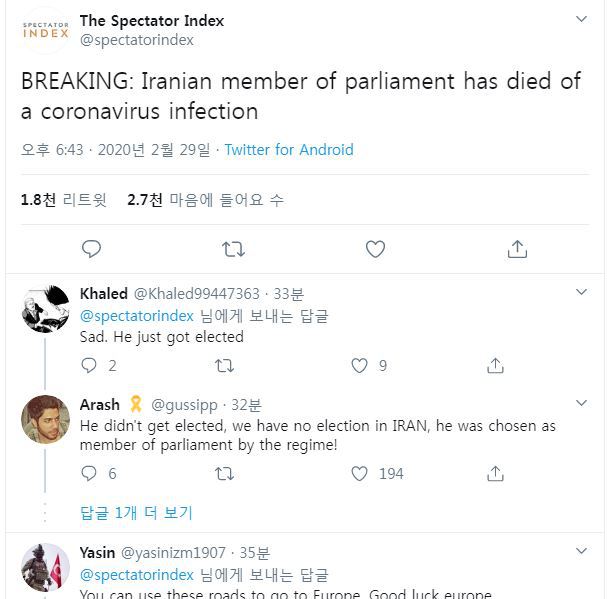Like the Spectator Index main tweet
This screenshot has height=599, width=607.
(375, 249)
